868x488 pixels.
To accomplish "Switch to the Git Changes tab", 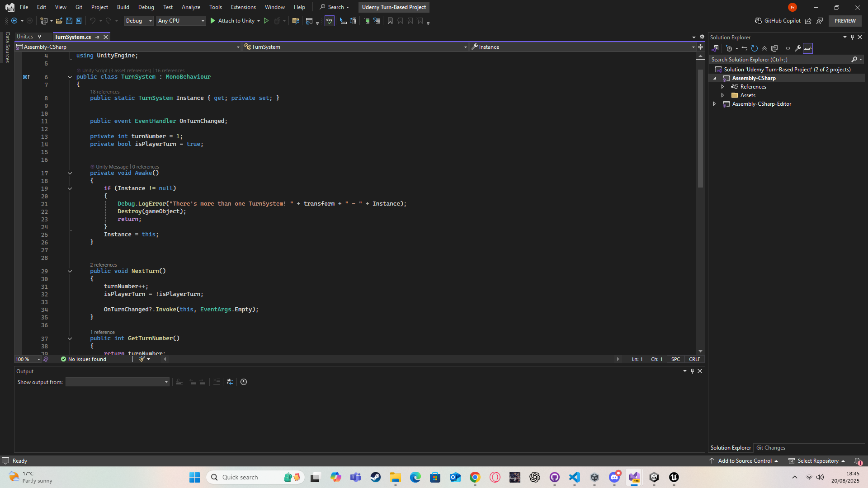I will pyautogui.click(x=770, y=448).
